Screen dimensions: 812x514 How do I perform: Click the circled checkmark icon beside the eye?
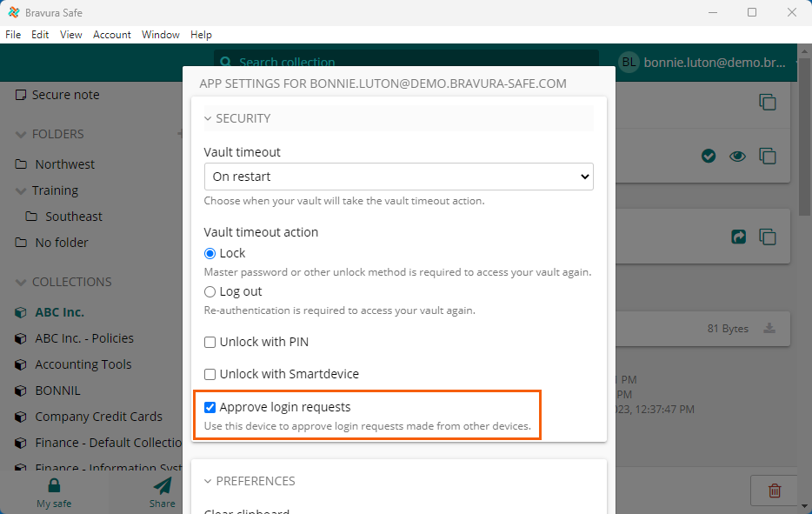[709, 156]
